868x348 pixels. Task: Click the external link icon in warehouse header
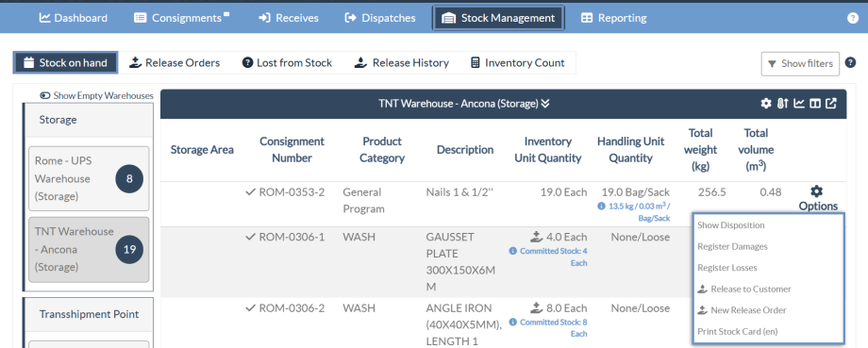pyautogui.click(x=831, y=104)
